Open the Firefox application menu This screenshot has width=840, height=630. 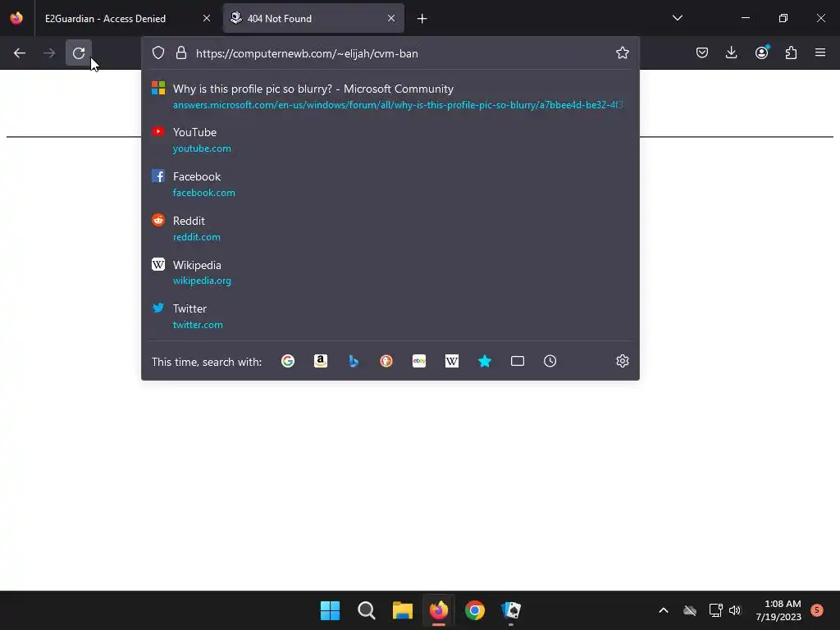pyautogui.click(x=820, y=53)
